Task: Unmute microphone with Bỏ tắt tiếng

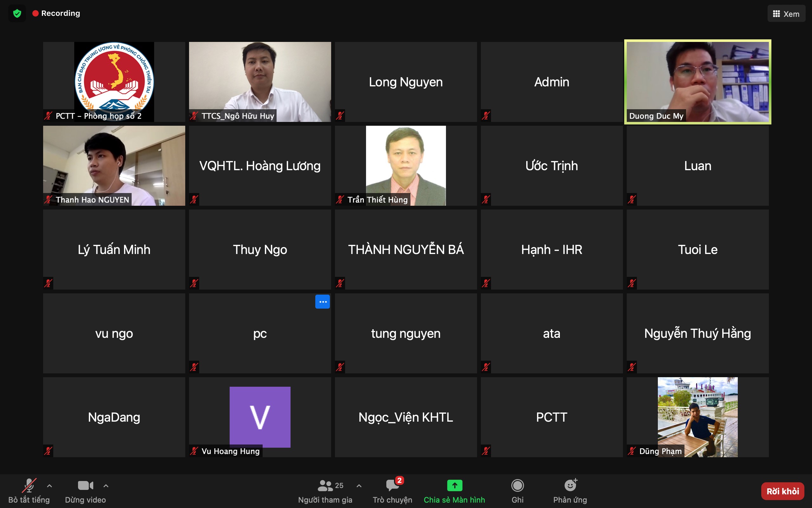Action: 29,491
